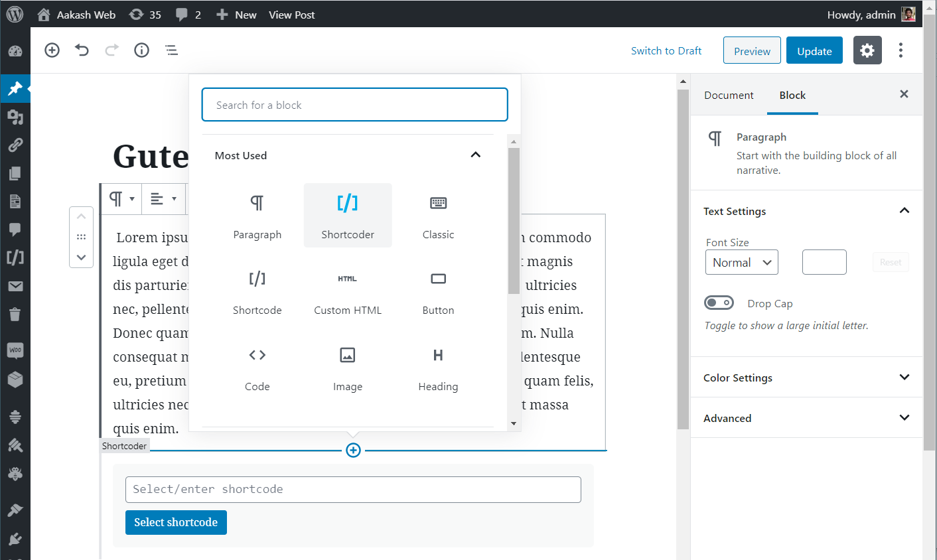Click the block drag handle dots
The width and height of the screenshot is (937, 560).
[x=81, y=237]
